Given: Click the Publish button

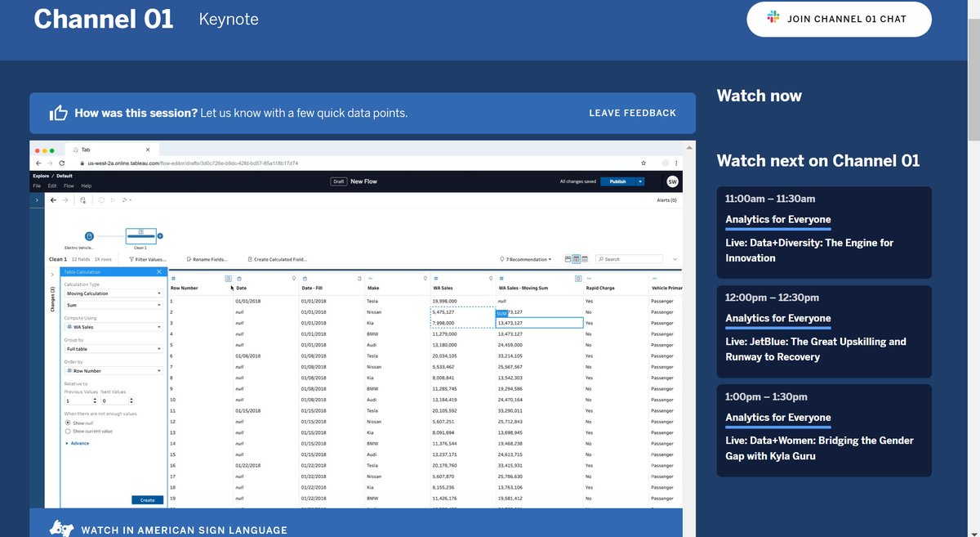Looking at the screenshot, I should 618,181.
